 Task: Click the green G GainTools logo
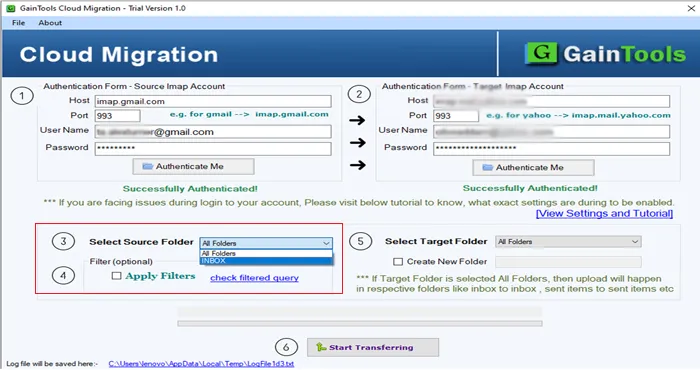pos(542,54)
